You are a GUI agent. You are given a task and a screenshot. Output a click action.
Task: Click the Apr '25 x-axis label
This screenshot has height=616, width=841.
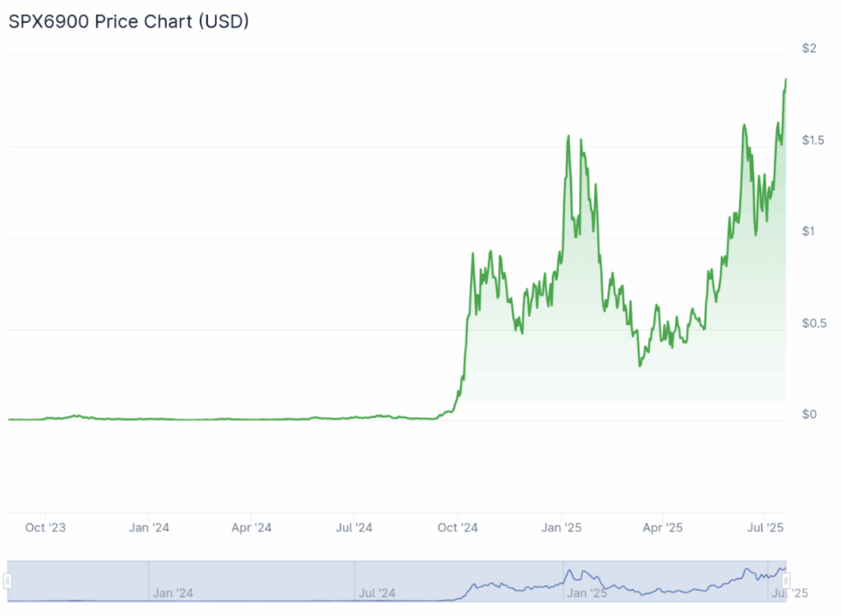pos(662,527)
